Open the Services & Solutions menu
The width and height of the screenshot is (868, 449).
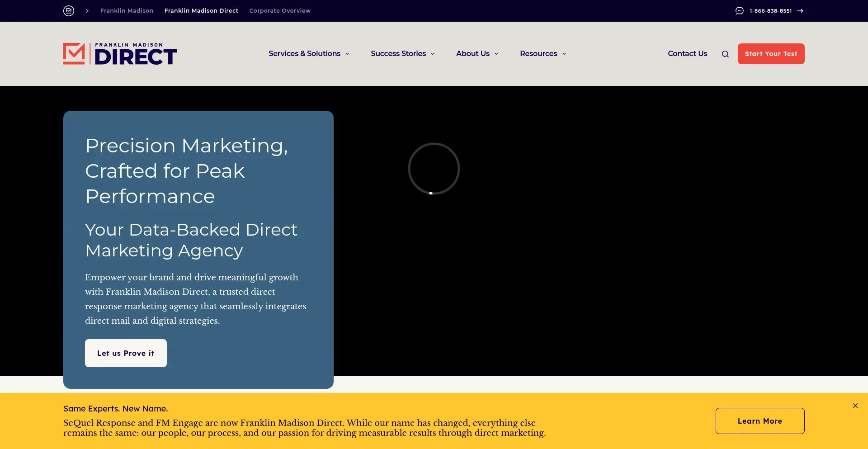coord(304,53)
